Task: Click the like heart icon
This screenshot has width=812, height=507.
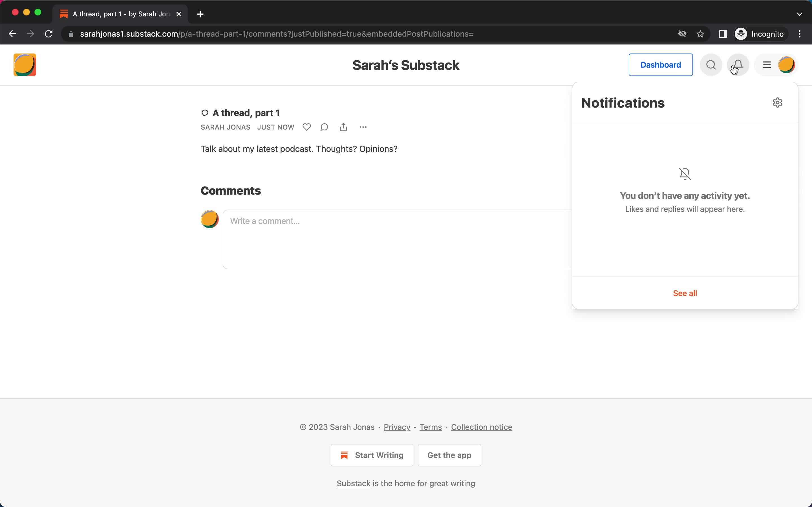Action: [307, 127]
